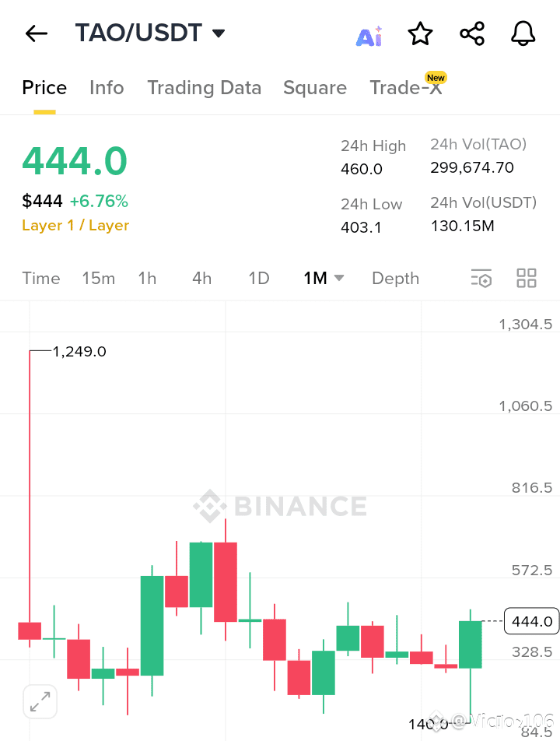The image size is (560, 741).
Task: Expand the chart to fullscreen
Action: point(40,701)
